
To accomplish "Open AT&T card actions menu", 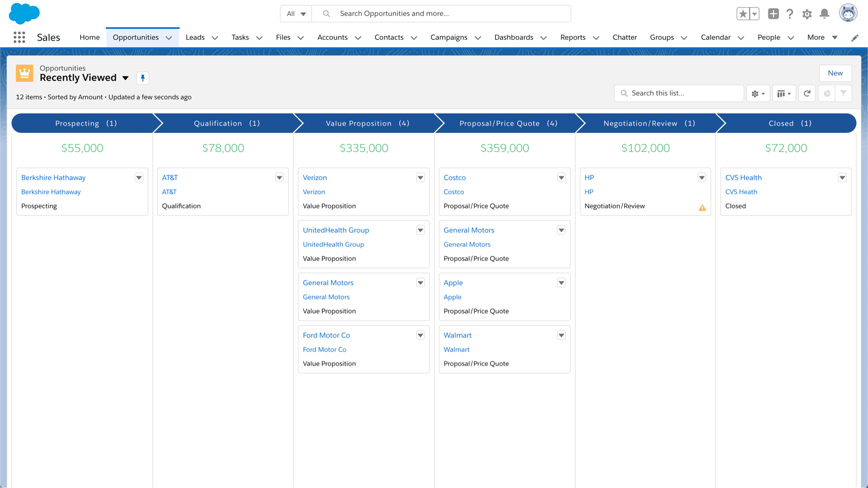I will pos(279,178).
